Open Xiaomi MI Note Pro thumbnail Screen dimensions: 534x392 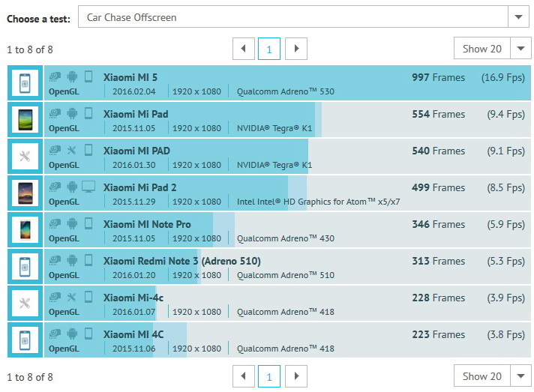coord(25,229)
